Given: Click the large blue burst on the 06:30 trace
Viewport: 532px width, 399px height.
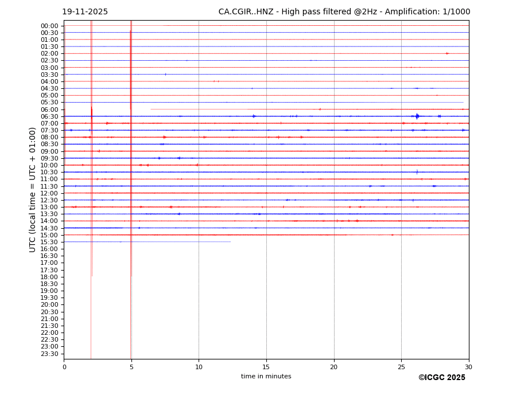Looking at the screenshot, I should click(x=417, y=116).
